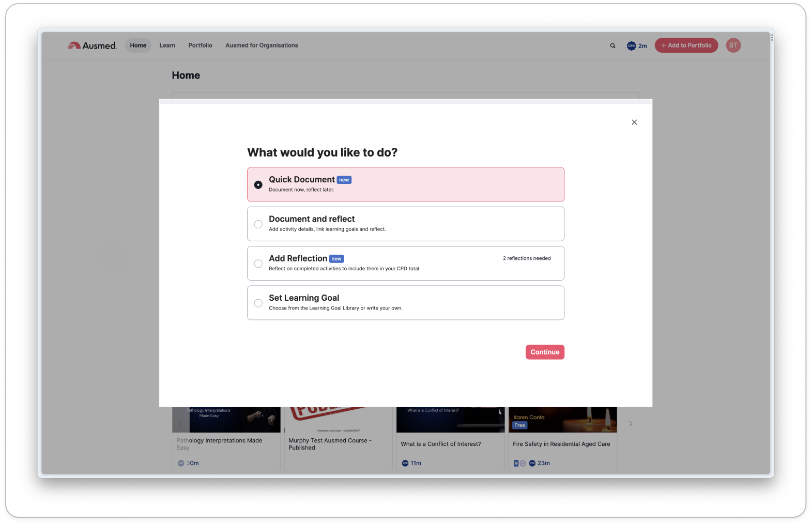Close the dialog with the X
The width and height of the screenshot is (812, 525).
coord(634,122)
